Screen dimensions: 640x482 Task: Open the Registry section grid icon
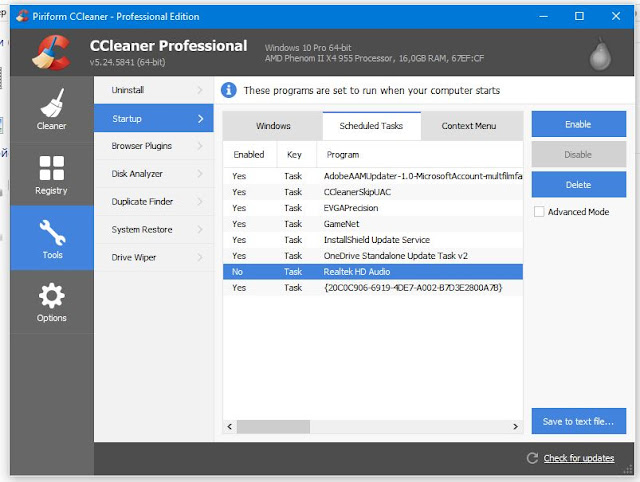pos(52,168)
